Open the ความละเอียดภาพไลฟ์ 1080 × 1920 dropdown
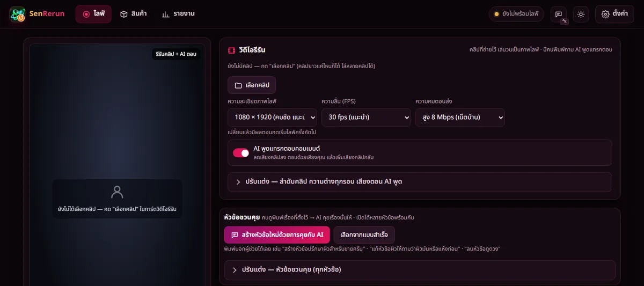Screen dimensions: 644x286 pos(272,117)
